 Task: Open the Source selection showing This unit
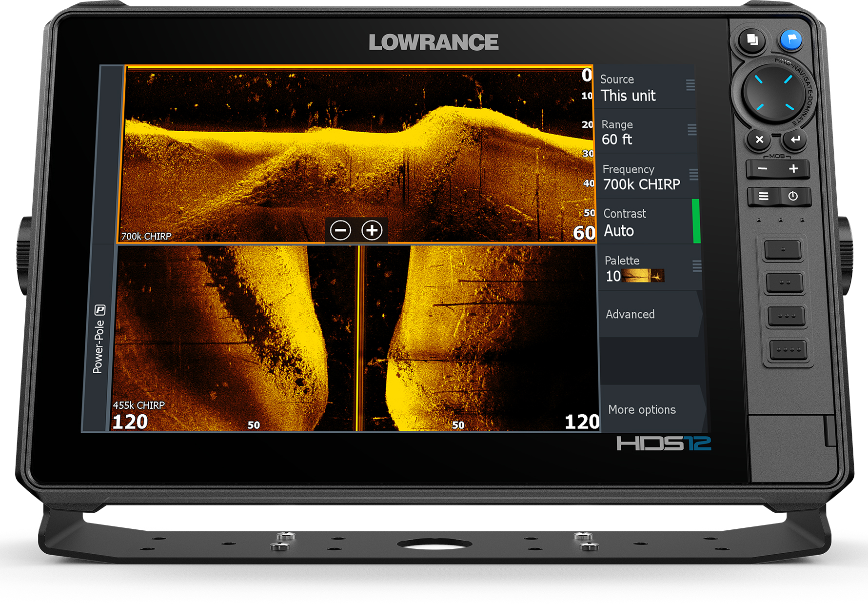pyautogui.click(x=645, y=87)
